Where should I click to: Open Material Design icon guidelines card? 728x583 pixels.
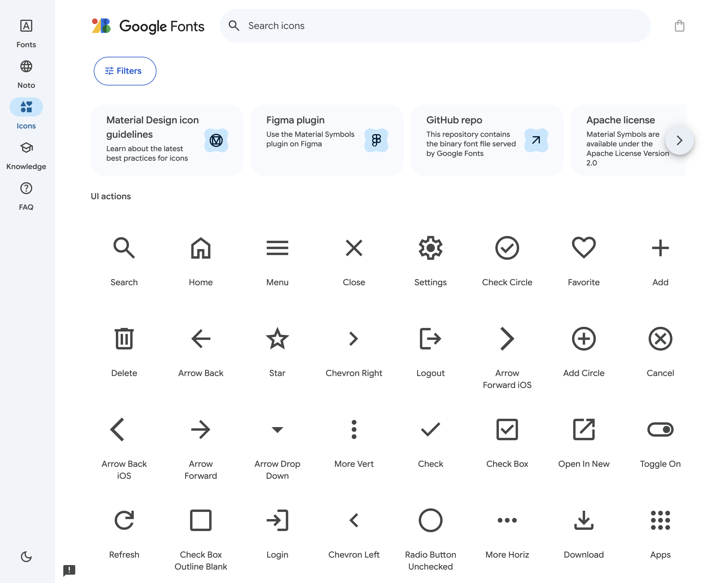tap(167, 140)
